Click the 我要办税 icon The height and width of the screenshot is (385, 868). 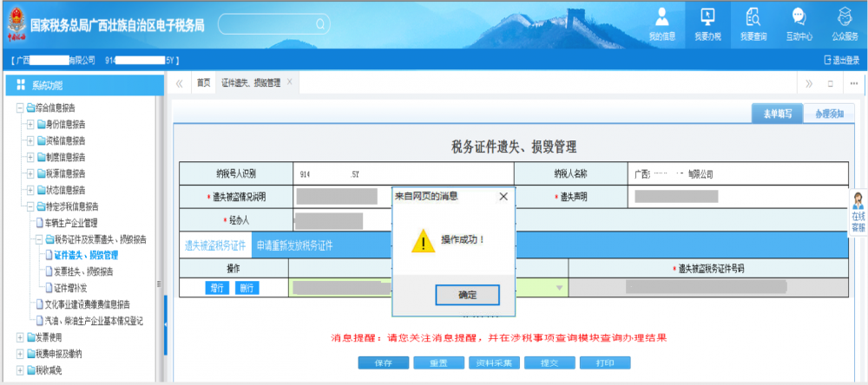(707, 23)
